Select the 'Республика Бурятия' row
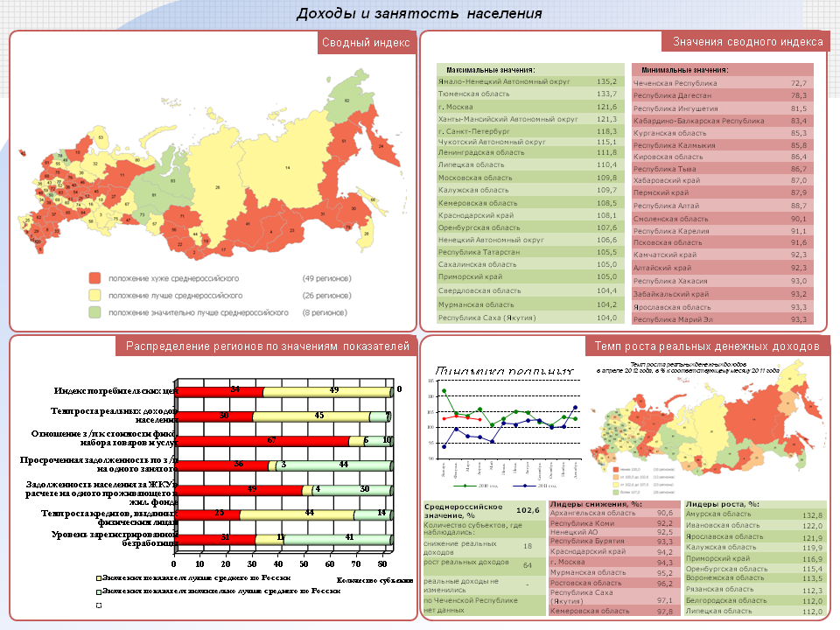840x630 pixels. click(x=614, y=541)
